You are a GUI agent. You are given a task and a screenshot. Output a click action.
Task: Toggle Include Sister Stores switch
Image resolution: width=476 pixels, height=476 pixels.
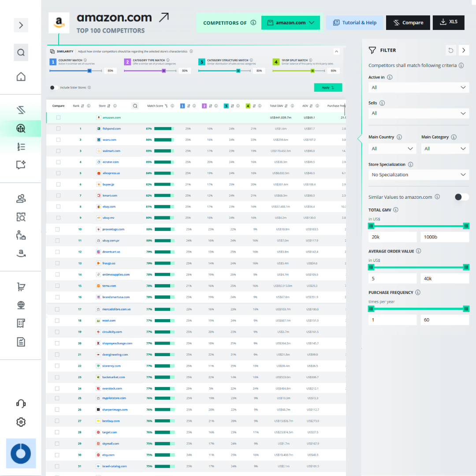click(x=54, y=87)
